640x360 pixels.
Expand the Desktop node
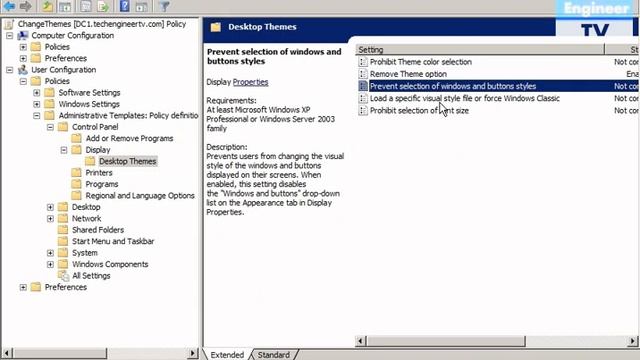(50, 207)
